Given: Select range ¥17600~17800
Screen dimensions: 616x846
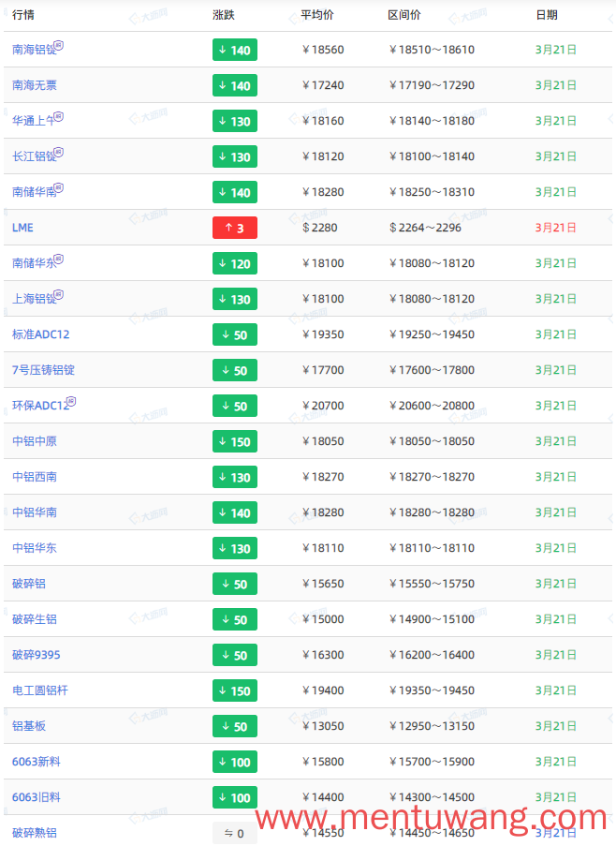Looking at the screenshot, I should pos(432,370).
